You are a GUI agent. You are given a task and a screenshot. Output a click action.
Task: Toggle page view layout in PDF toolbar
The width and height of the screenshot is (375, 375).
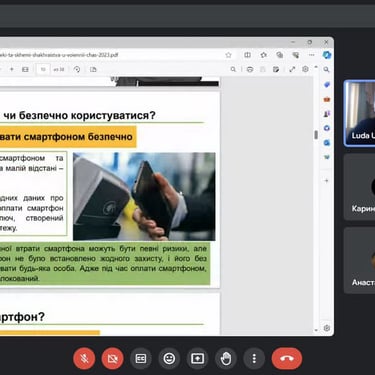pyautogui.click(x=93, y=69)
